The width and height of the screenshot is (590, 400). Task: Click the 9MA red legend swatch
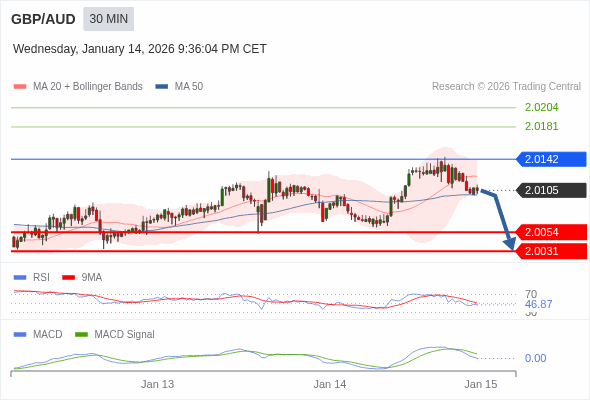coord(68,278)
